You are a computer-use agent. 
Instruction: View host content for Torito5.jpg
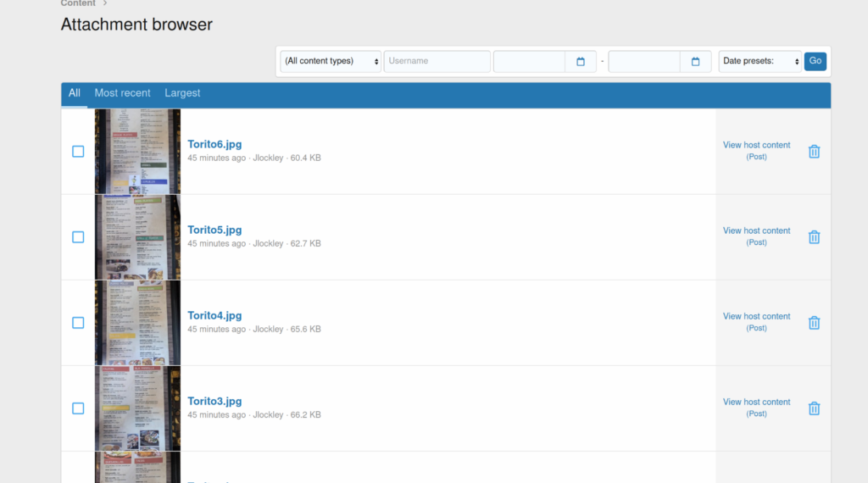(756, 231)
